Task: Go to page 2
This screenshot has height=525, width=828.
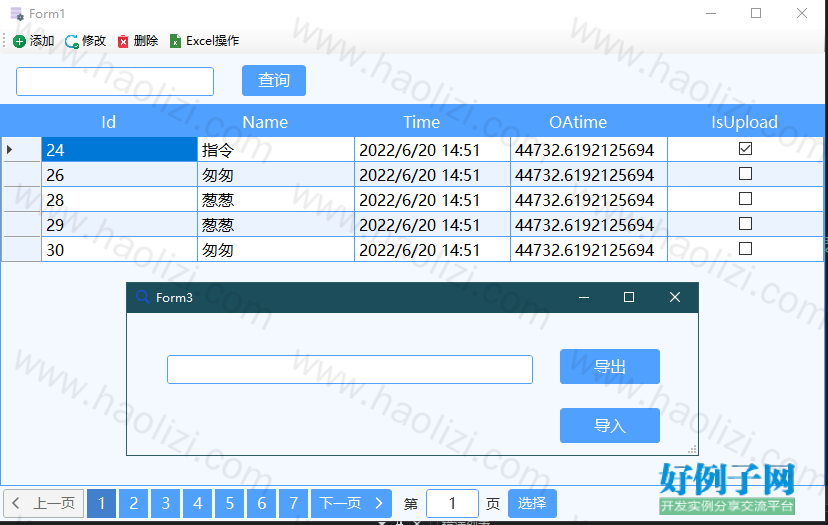Action: (x=134, y=503)
